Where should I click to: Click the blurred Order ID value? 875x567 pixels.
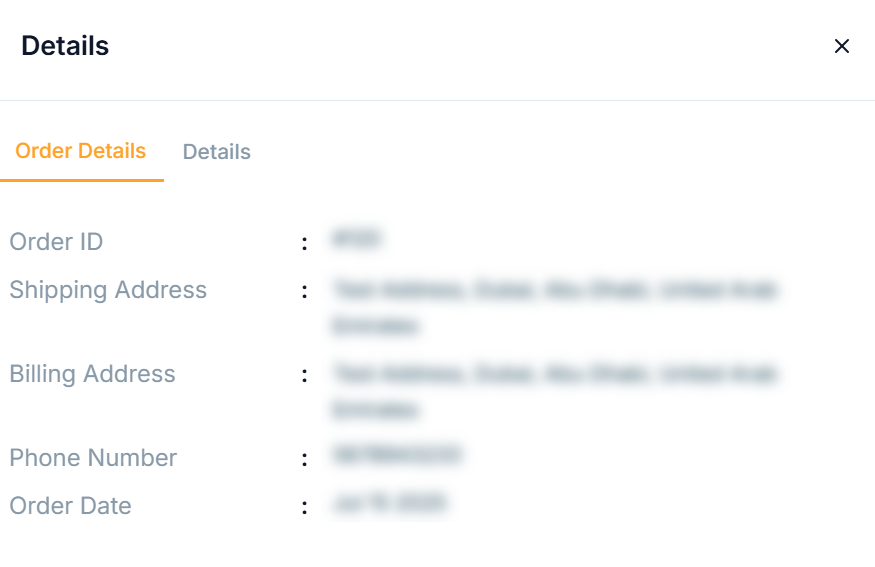tap(357, 240)
